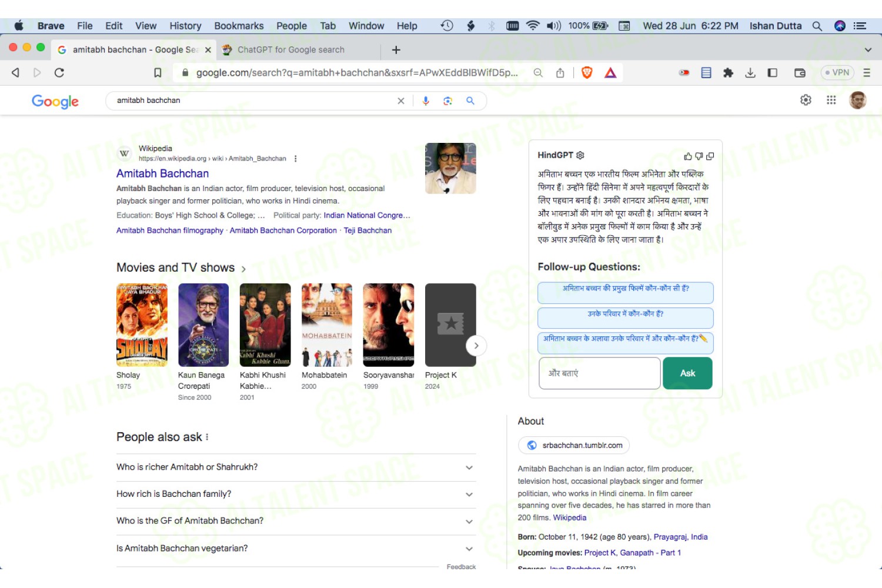The width and height of the screenshot is (882, 588).
Task: Click the VPN button
Action: pyautogui.click(x=837, y=73)
